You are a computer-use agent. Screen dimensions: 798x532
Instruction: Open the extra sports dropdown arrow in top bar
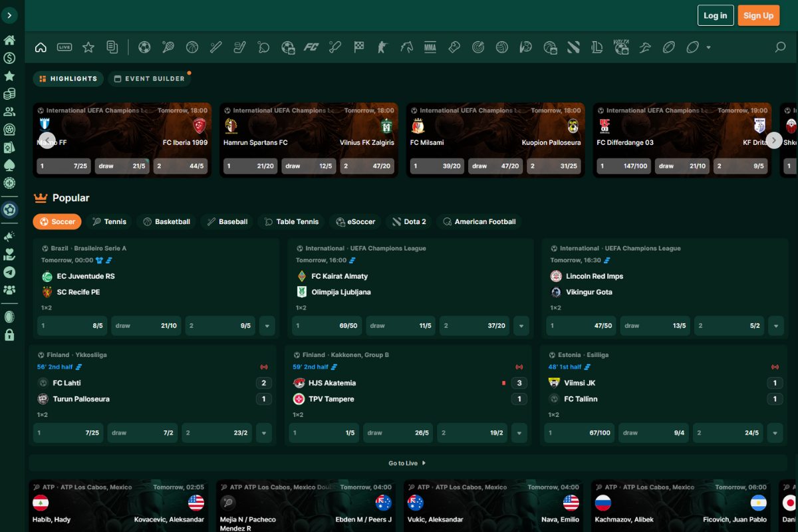pyautogui.click(x=708, y=47)
